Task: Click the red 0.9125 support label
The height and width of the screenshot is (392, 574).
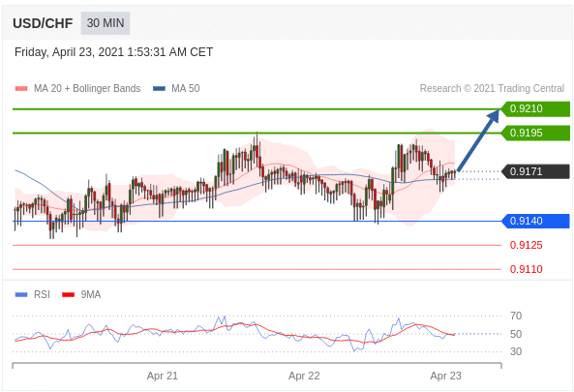Action: tap(526, 245)
